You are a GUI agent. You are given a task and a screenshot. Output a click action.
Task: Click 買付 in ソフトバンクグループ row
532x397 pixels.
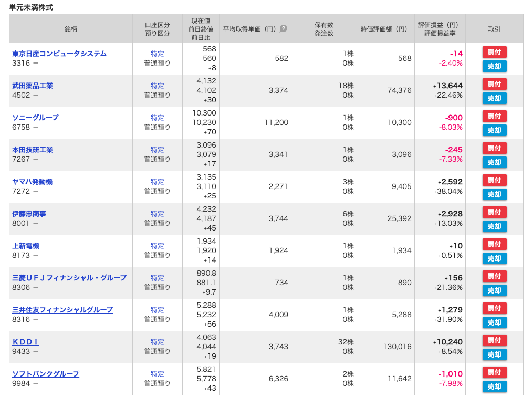[x=494, y=372]
